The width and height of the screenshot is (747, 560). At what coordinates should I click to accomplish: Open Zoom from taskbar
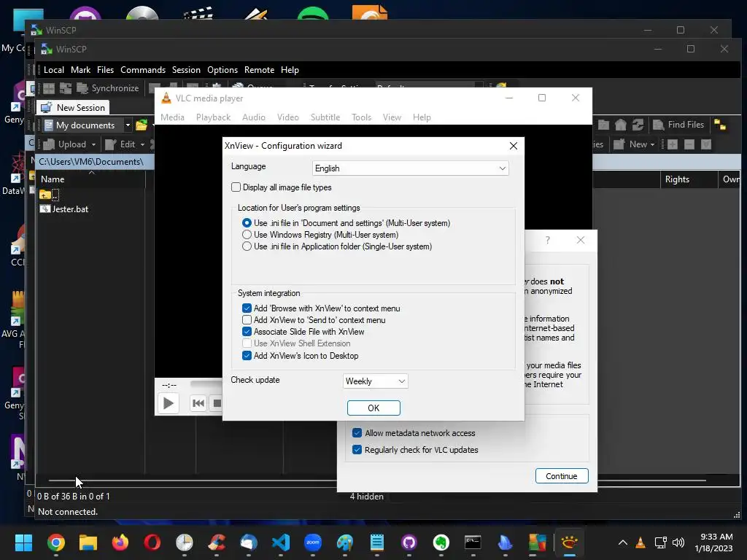click(x=312, y=542)
